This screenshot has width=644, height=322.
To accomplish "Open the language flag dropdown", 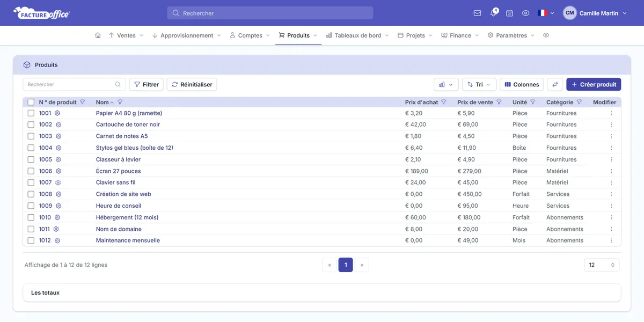I will click(546, 13).
